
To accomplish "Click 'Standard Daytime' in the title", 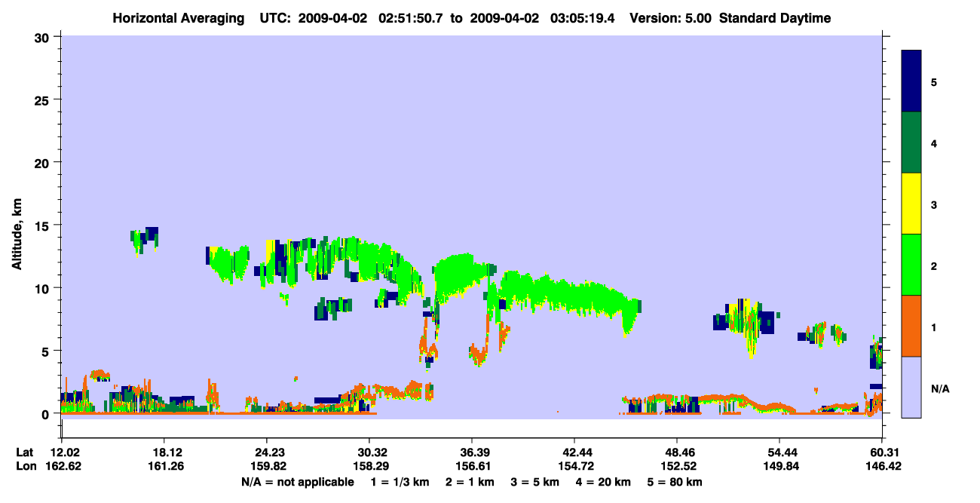I will point(775,18).
